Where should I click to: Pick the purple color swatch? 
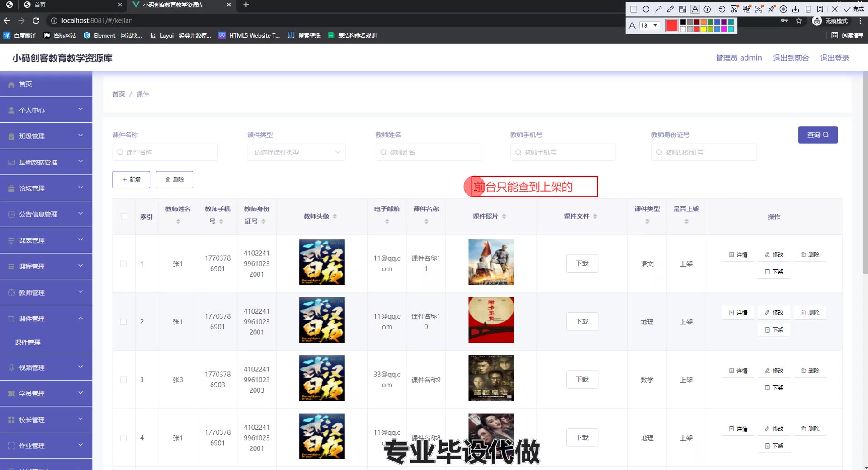pos(724,22)
